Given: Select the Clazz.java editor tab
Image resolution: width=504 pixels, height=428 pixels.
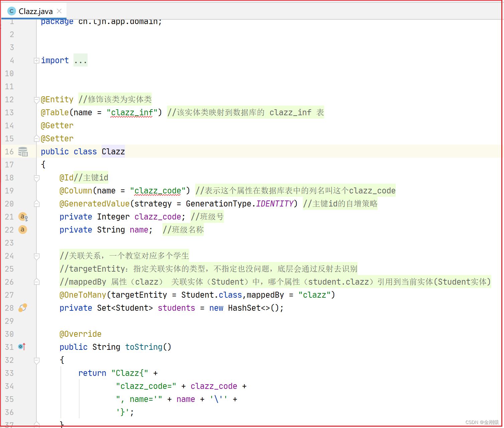Looking at the screenshot, I should (34, 11).
